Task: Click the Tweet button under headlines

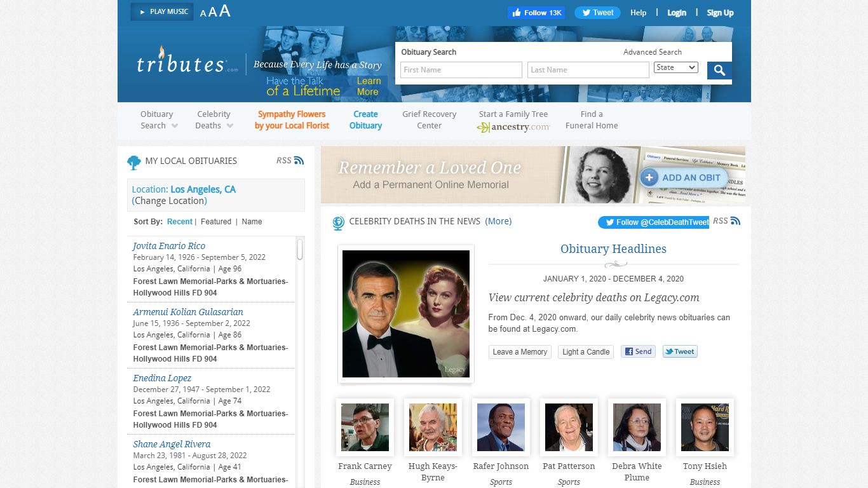Action: tap(680, 351)
